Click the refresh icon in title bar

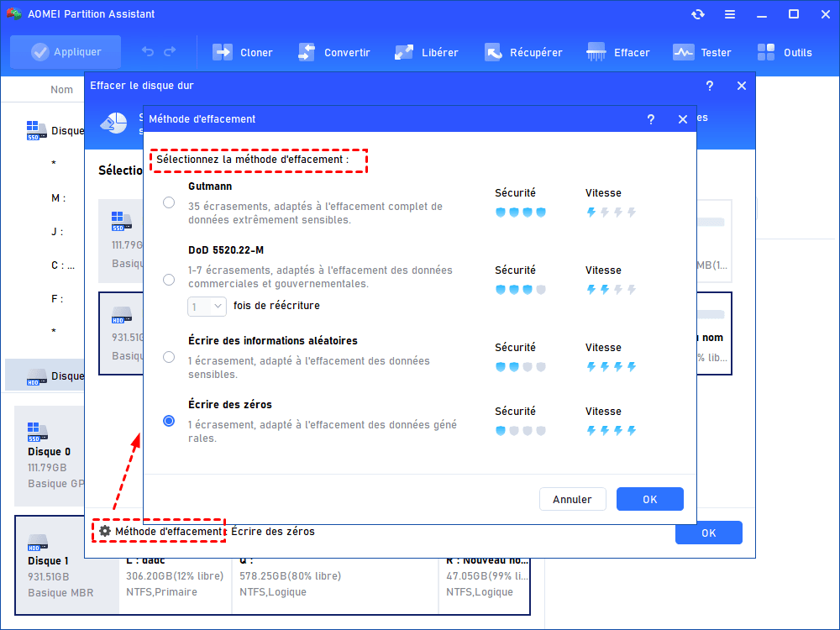[697, 14]
